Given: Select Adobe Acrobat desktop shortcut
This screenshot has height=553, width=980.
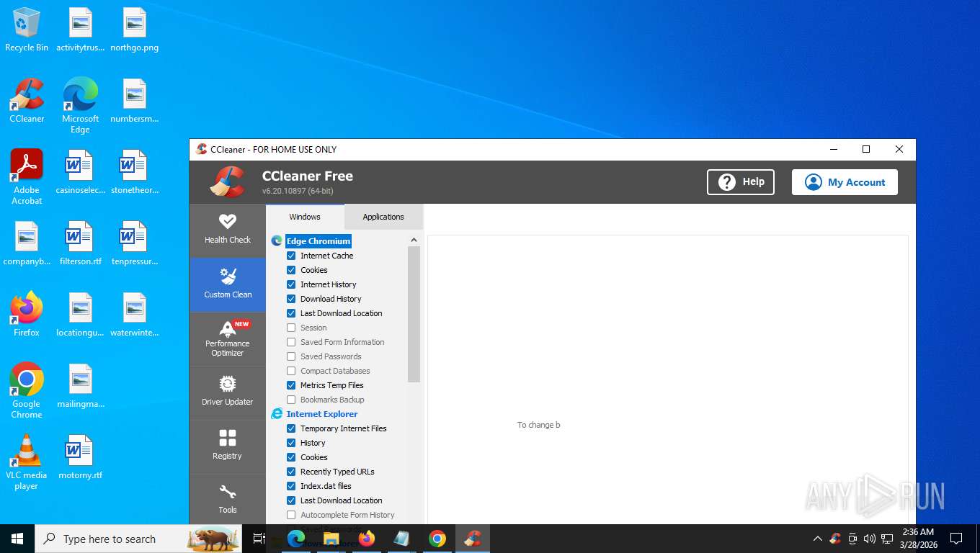Looking at the screenshot, I should click(x=27, y=177).
